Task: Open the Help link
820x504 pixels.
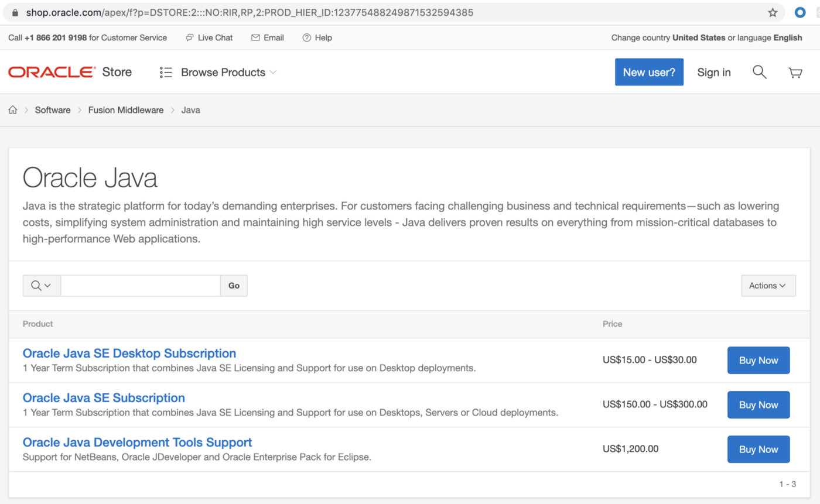Action: coord(317,37)
